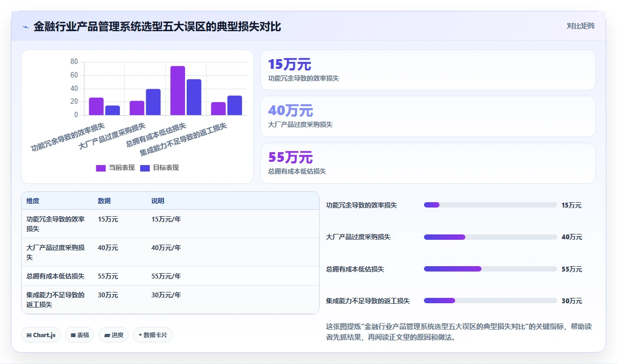Click the 40万元/年 cell in the 说明 column

pos(166,248)
